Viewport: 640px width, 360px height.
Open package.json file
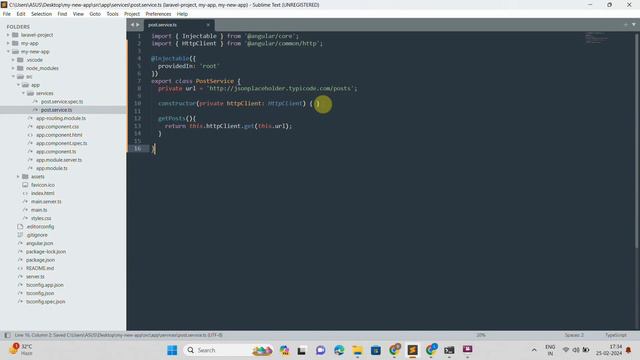point(40,260)
